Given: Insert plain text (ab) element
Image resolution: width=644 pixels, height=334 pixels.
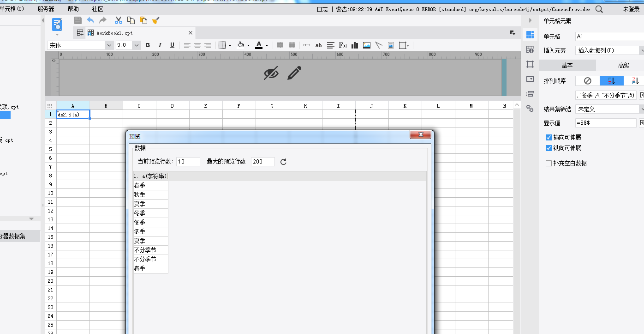Looking at the screenshot, I should (x=318, y=45).
